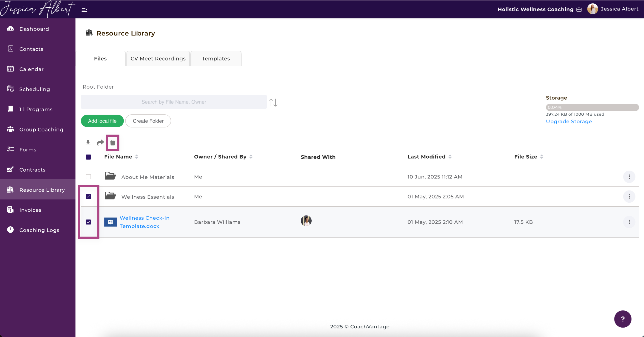Open the help question mark button
Viewport: 644px width, 337px height.
pos(623,319)
